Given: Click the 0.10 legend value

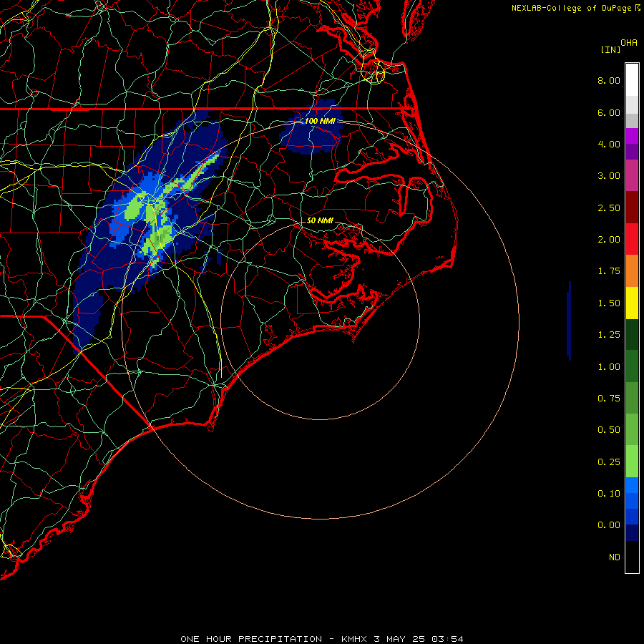Looking at the screenshot, I should click(609, 494).
